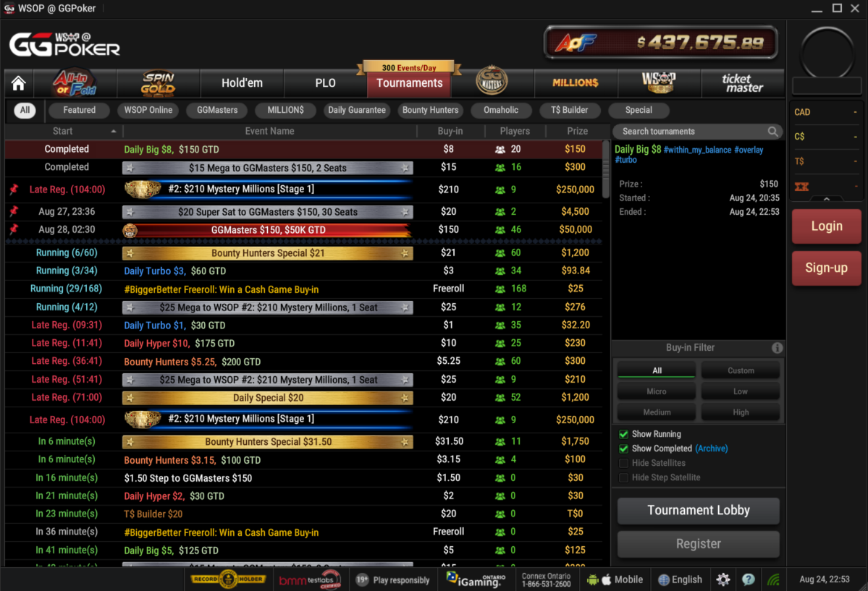Open settings gear icon in bottom bar
This screenshot has height=591, width=868.
(723, 579)
